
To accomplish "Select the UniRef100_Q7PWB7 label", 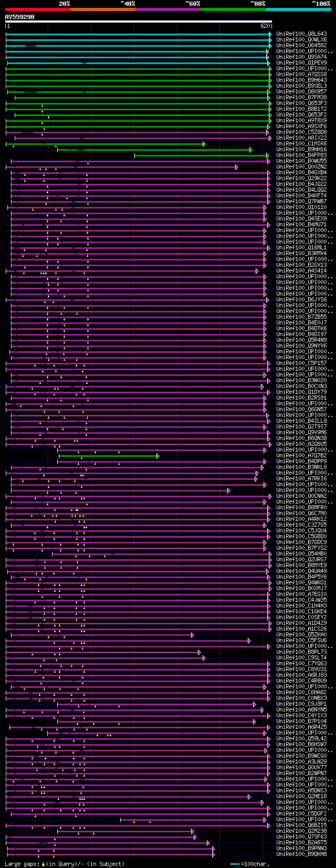I will [x=301, y=201].
